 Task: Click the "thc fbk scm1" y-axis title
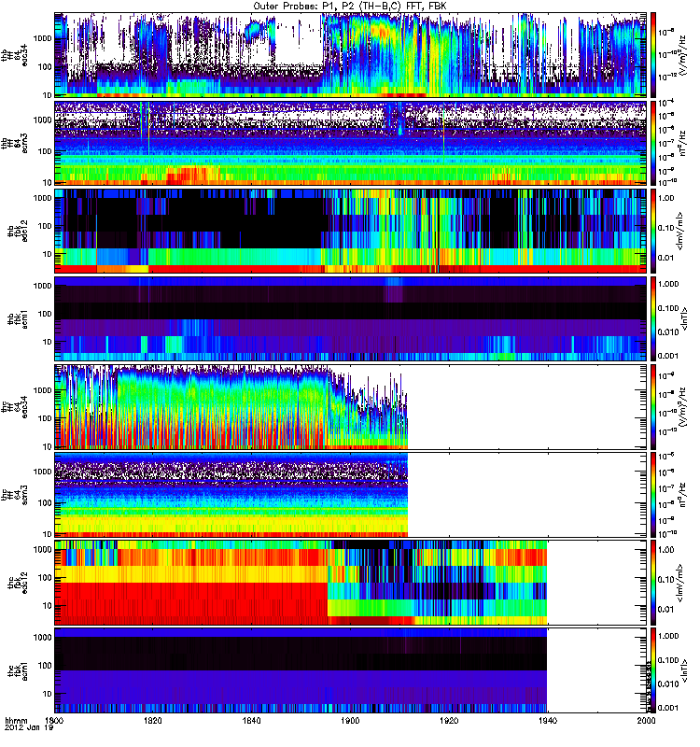click(x=18, y=670)
